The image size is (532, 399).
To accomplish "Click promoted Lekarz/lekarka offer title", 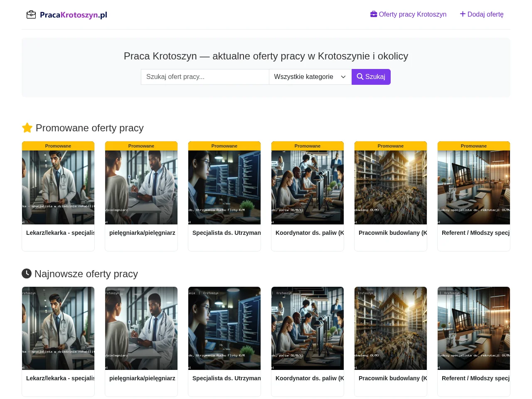I will (60, 233).
